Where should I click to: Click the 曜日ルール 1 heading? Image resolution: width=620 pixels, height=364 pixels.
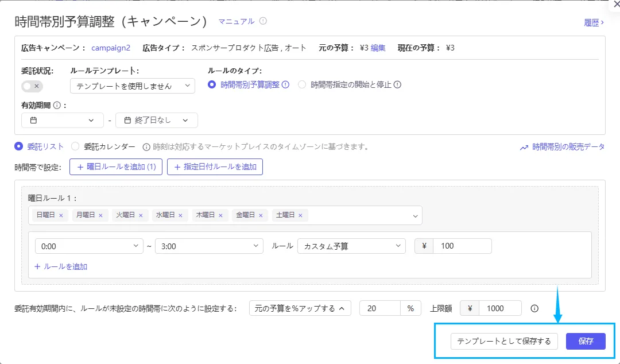point(52,198)
